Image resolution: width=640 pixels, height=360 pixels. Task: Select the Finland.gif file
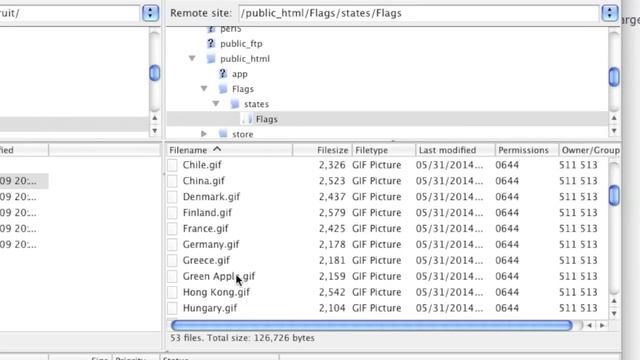[207, 213]
